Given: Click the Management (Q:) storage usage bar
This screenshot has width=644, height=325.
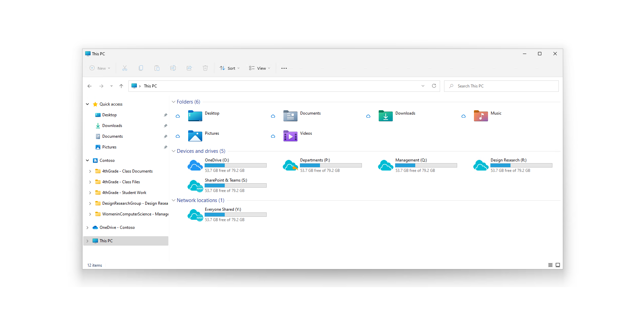Looking at the screenshot, I should [x=426, y=166].
